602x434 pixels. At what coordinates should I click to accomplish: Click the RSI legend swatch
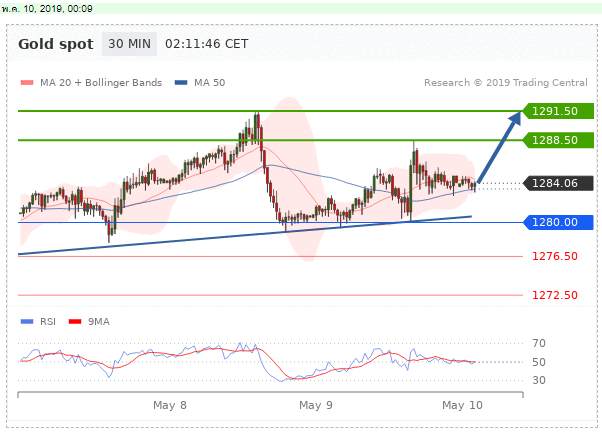27,321
